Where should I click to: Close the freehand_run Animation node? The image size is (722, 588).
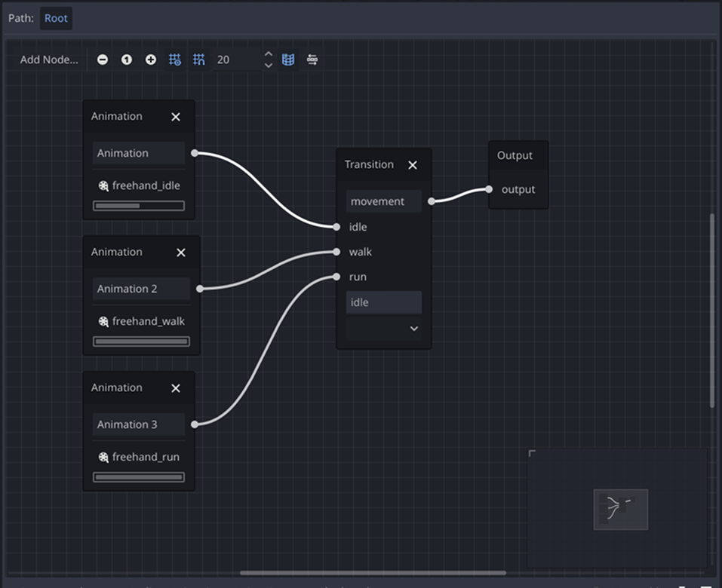click(176, 388)
